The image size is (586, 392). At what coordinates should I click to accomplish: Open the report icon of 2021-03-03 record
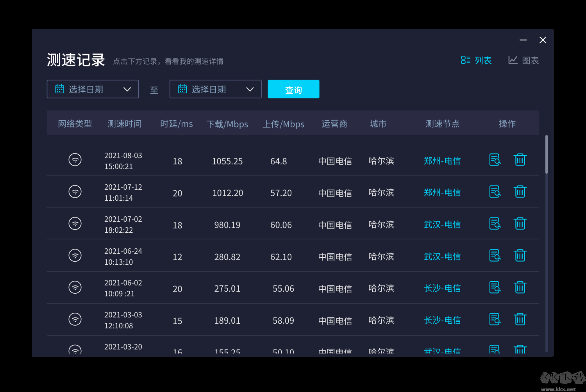tap(495, 319)
